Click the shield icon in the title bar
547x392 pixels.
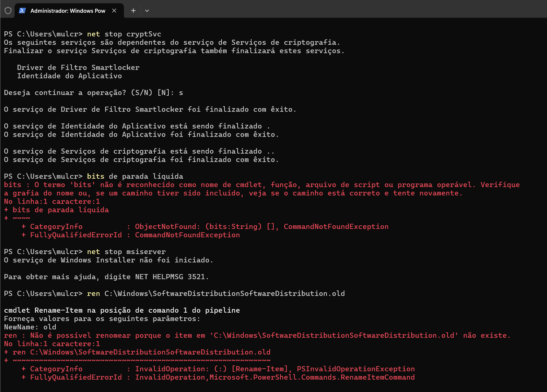(x=8, y=11)
